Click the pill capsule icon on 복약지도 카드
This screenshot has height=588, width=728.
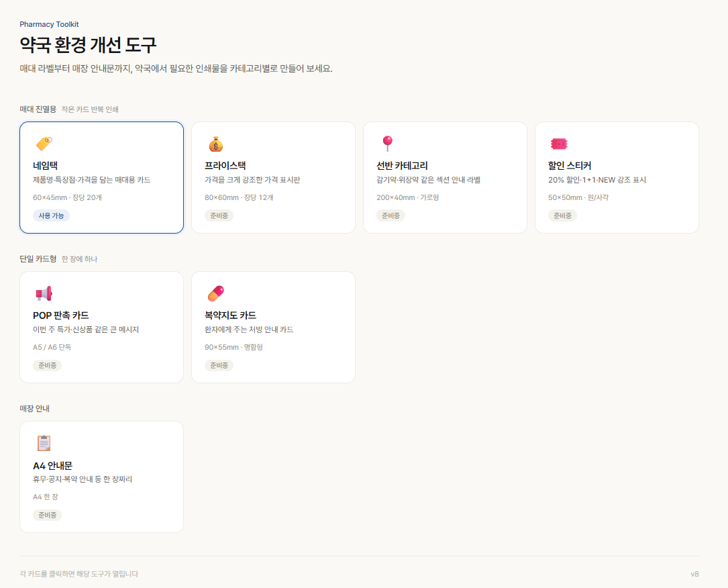pos(216,293)
